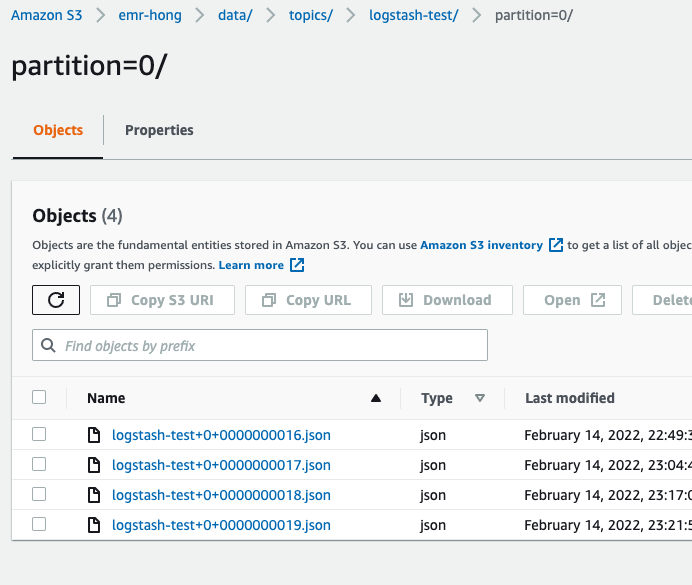The height and width of the screenshot is (585, 692).
Task: Switch to the Objects tab
Action: coord(58,130)
